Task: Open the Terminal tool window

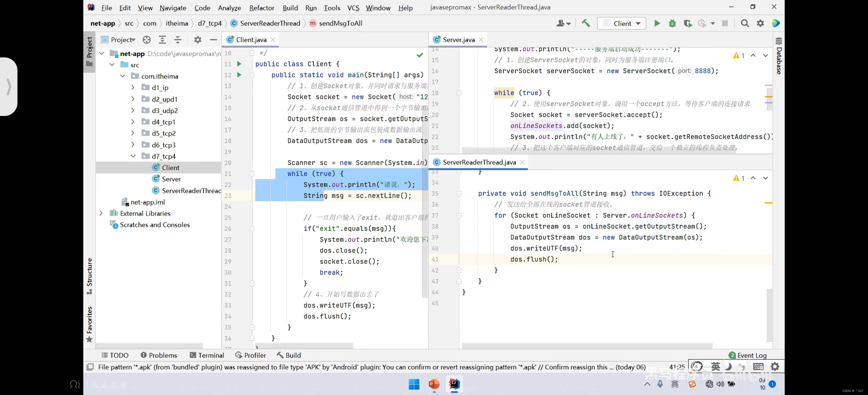Action: [x=207, y=355]
